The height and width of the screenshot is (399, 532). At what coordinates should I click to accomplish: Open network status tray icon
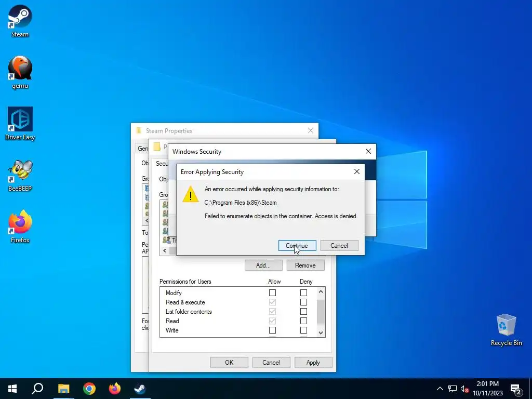point(453,389)
